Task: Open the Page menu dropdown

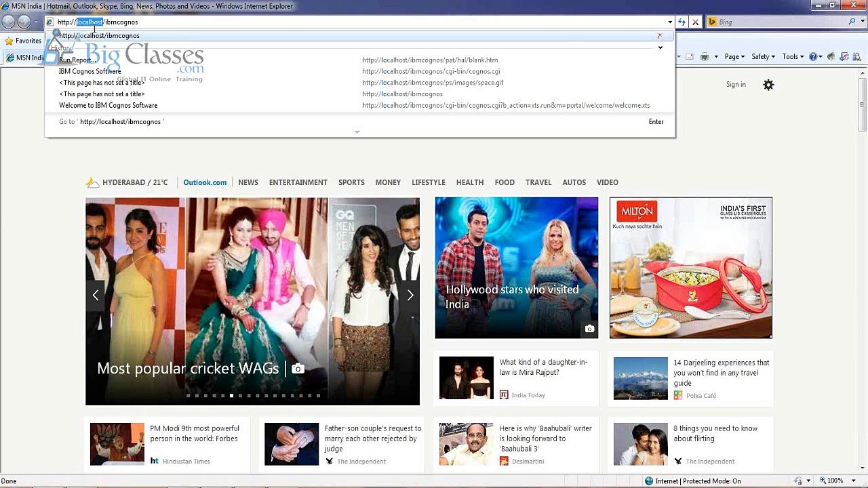Action: point(734,57)
